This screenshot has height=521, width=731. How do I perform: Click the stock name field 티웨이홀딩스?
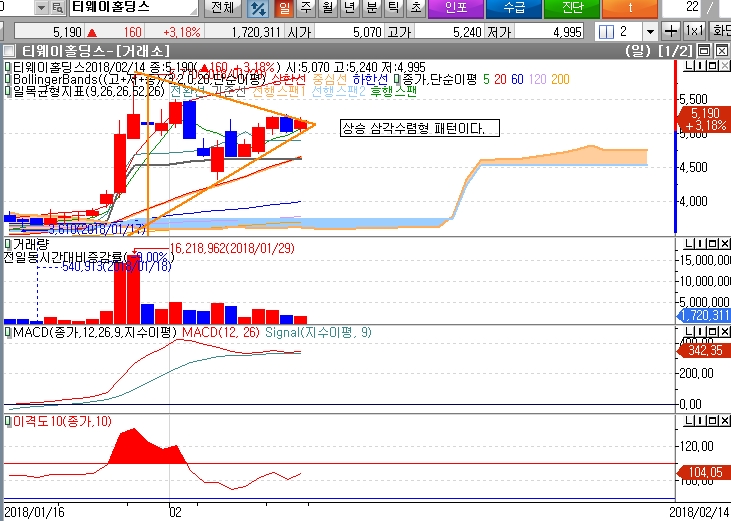133,7
